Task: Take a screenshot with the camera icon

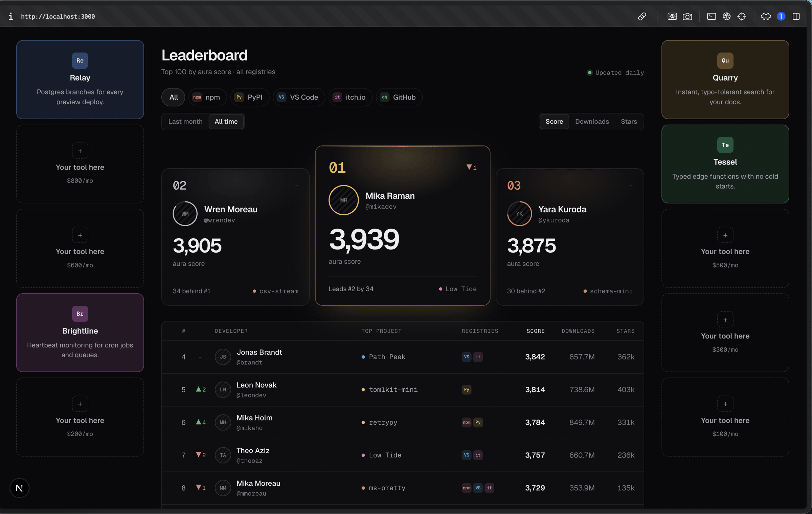Action: 687,16
